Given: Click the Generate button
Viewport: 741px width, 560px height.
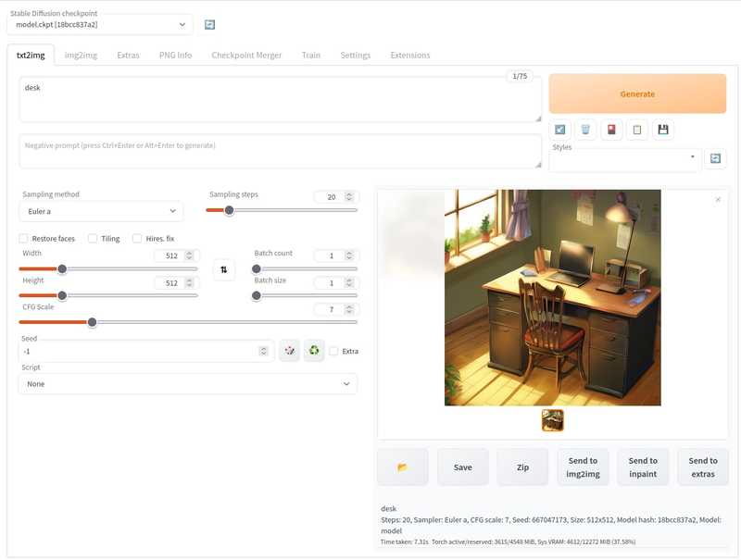Looking at the screenshot, I should pos(637,93).
